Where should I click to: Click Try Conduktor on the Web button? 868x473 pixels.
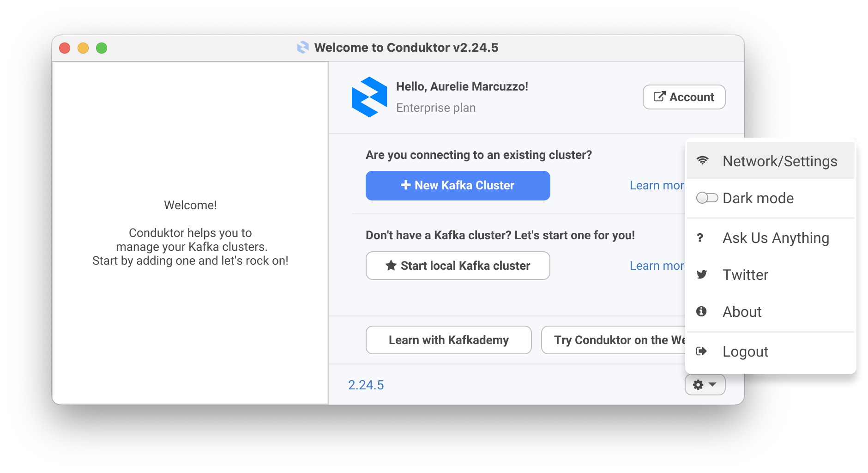(x=614, y=340)
